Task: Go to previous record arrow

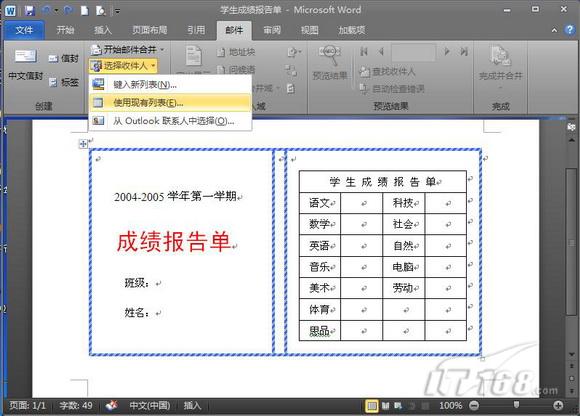Action: click(x=381, y=51)
